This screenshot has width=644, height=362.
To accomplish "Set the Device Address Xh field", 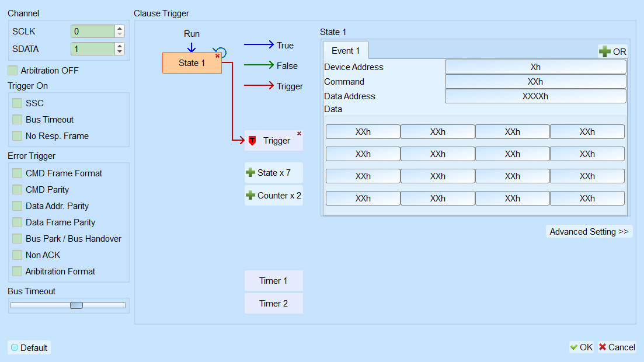I will (x=535, y=67).
